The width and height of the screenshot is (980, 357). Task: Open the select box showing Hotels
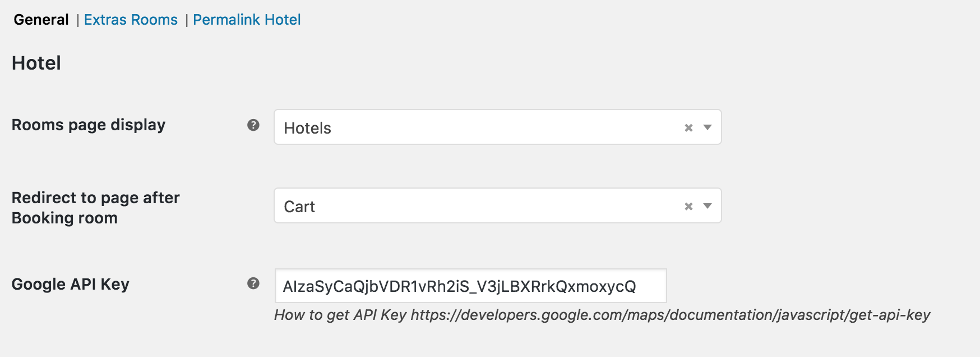[497, 127]
